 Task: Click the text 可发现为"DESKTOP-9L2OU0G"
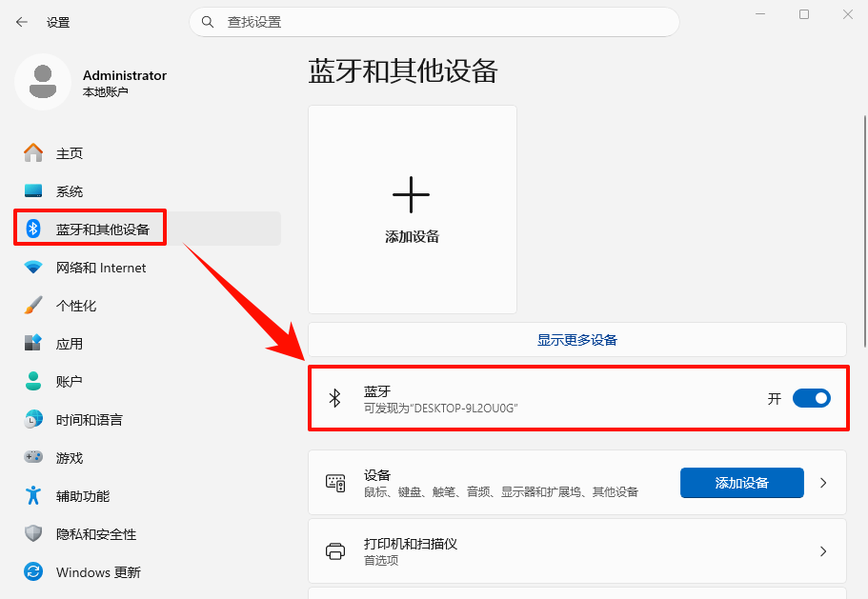click(440, 409)
